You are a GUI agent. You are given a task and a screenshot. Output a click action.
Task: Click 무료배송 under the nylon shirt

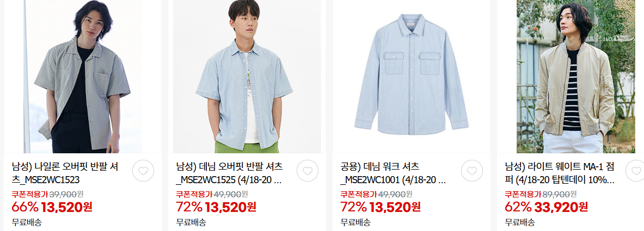coord(27,223)
